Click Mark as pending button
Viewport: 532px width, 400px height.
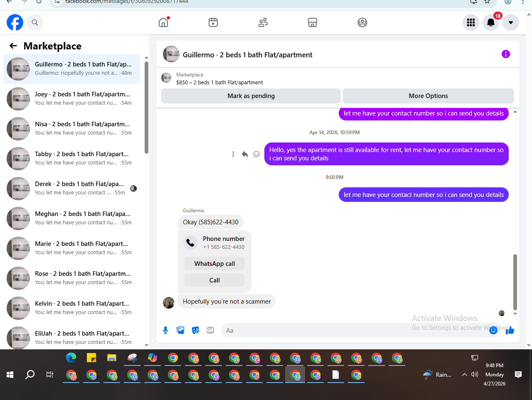(x=251, y=96)
